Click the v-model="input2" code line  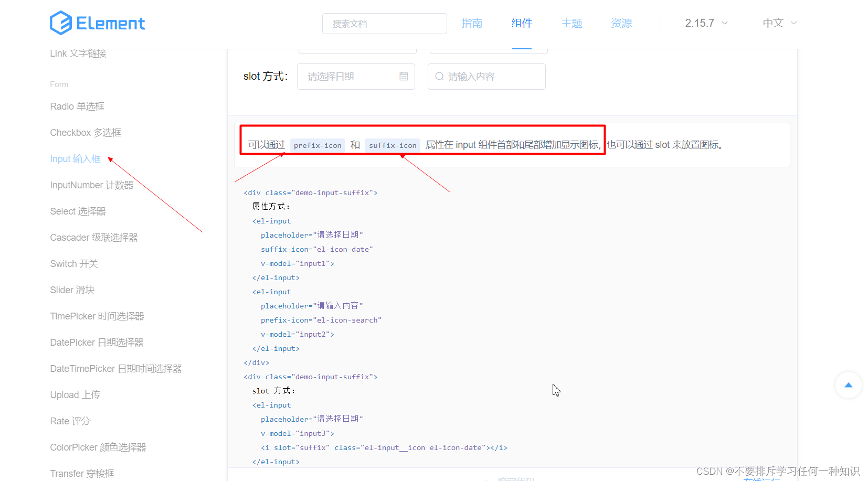coord(298,334)
